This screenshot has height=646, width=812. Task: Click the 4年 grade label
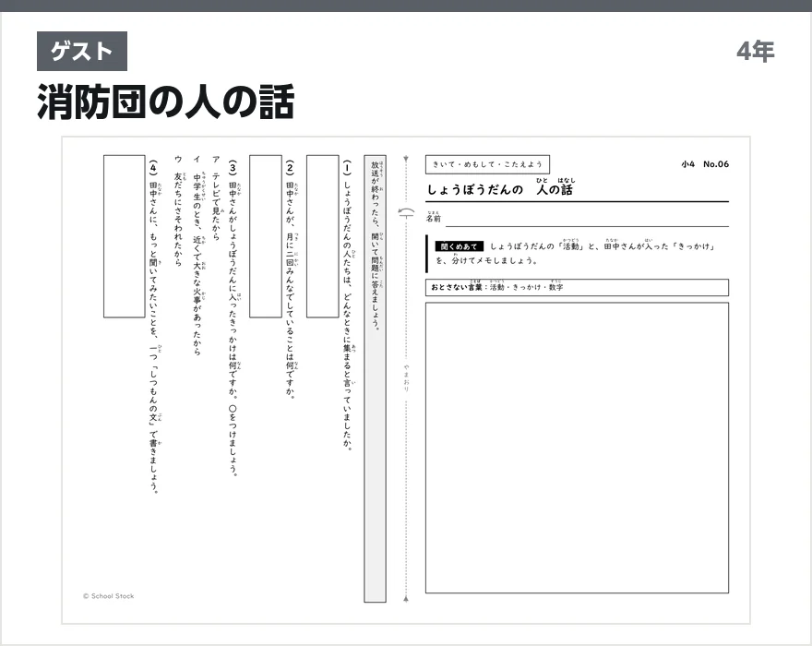point(756,52)
